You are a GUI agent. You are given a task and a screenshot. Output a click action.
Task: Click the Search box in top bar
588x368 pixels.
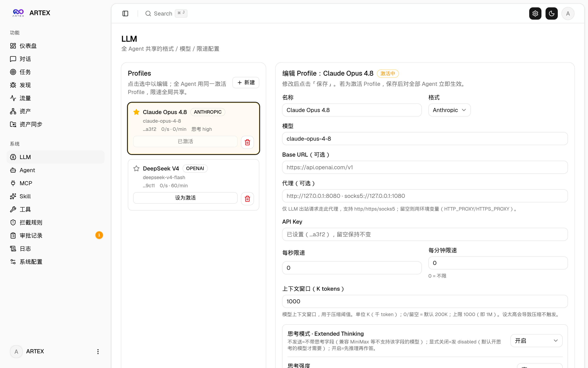(166, 13)
